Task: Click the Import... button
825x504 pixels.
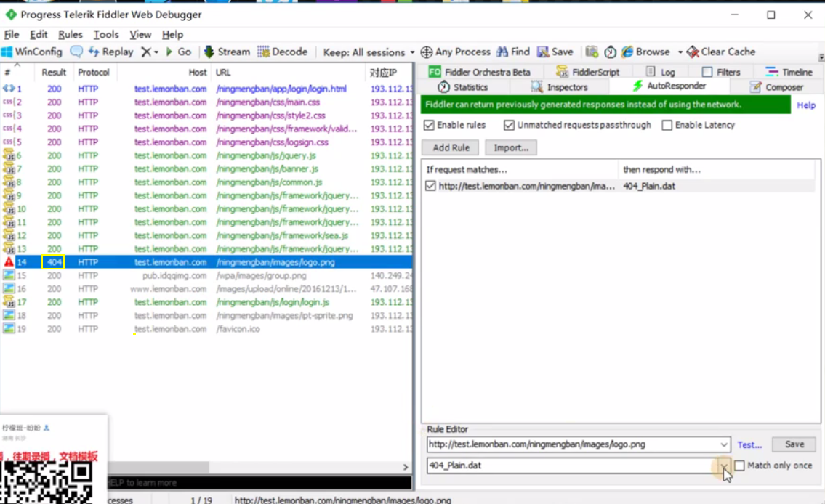Action: (511, 147)
